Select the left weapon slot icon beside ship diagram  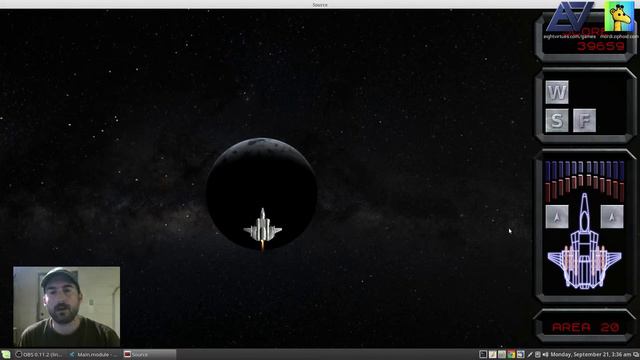click(557, 217)
